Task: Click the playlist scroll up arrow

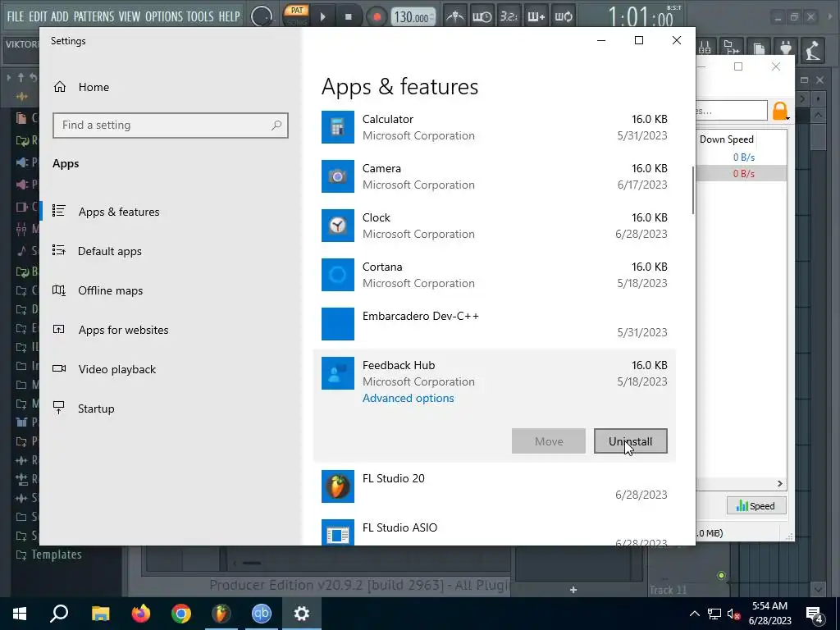Action: [x=818, y=115]
